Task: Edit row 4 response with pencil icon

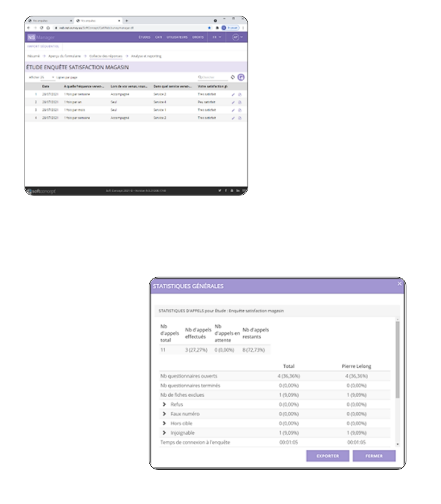Action: tap(233, 118)
